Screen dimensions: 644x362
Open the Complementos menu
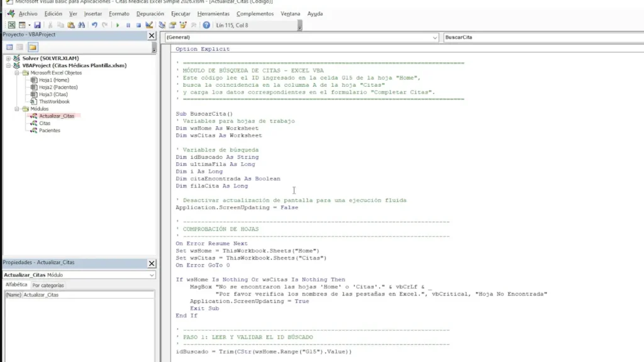(x=255, y=14)
